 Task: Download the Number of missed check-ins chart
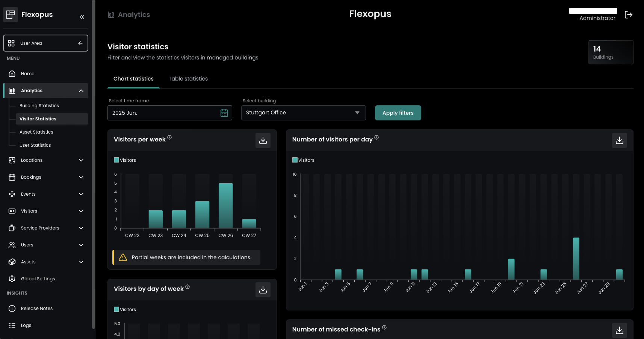click(x=619, y=330)
